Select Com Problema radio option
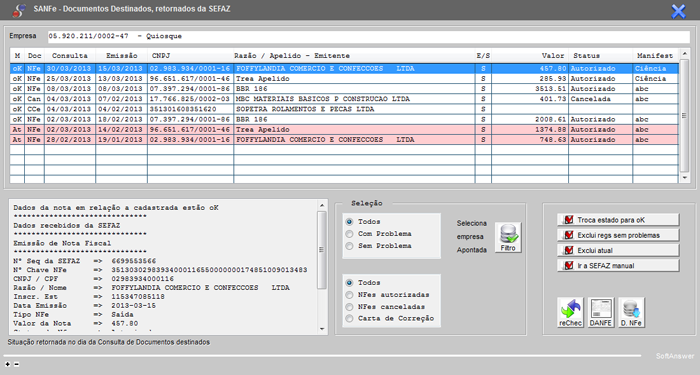 (350, 233)
